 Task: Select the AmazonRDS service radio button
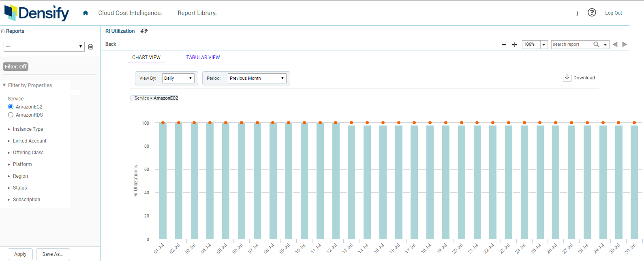click(11, 115)
